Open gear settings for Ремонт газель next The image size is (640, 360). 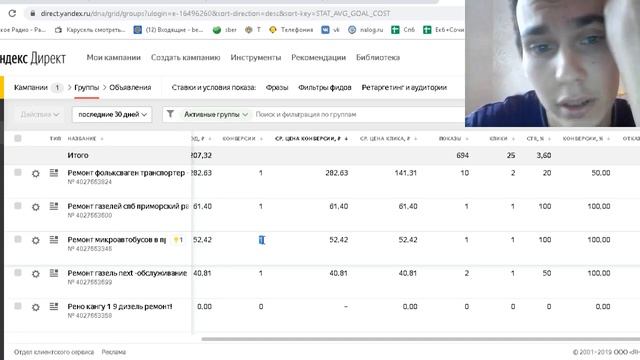click(x=36, y=274)
